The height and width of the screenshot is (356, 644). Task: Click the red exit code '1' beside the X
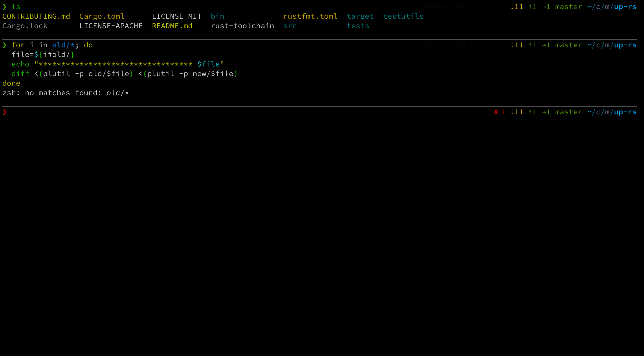(x=503, y=112)
